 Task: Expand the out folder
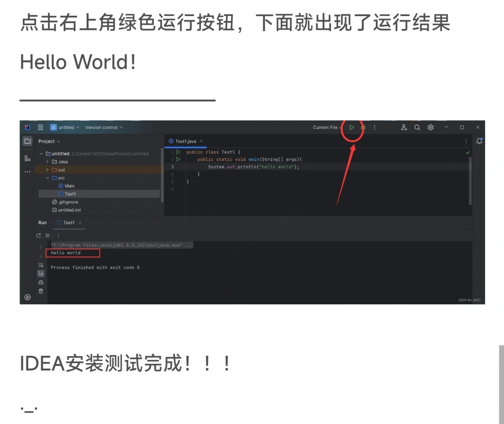[x=48, y=170]
